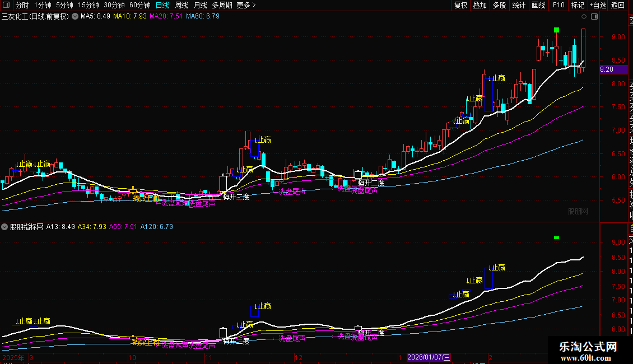Click the 叠加 overlay button
The image size is (633, 364).
pyautogui.click(x=480, y=5)
